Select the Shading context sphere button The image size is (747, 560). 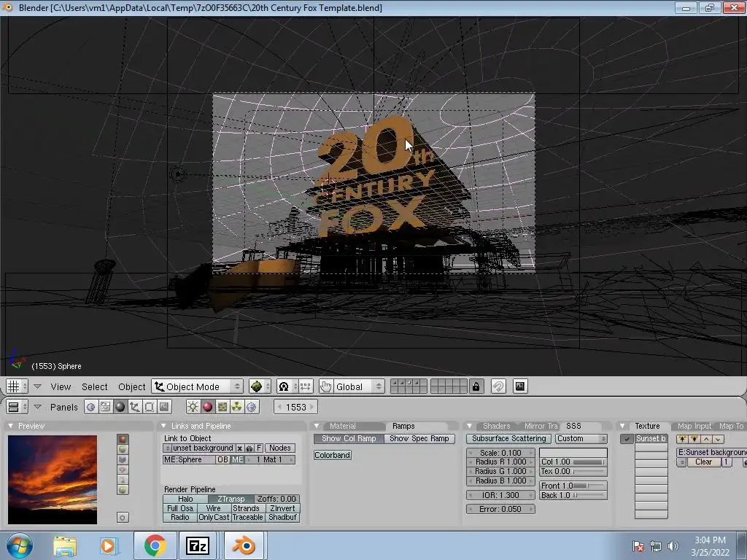[x=120, y=407]
